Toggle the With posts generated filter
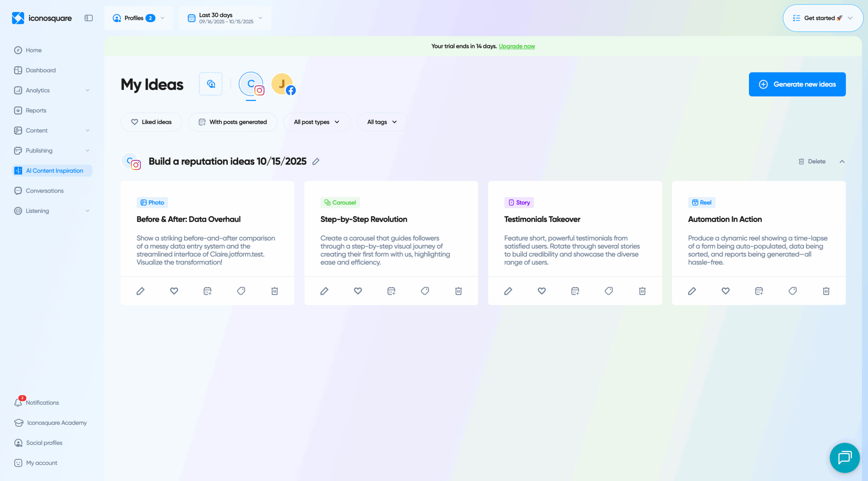The image size is (868, 481). pos(233,122)
